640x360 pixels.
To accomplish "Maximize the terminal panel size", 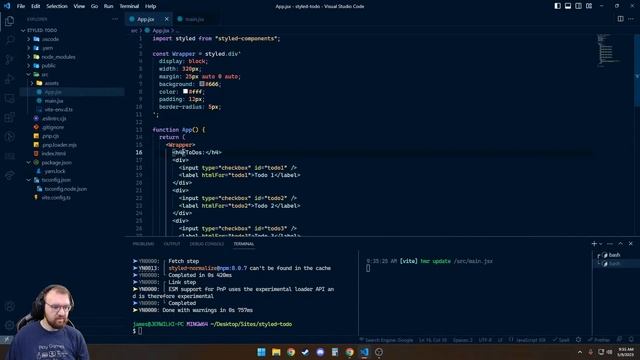I will pyautogui.click(x=620, y=244).
